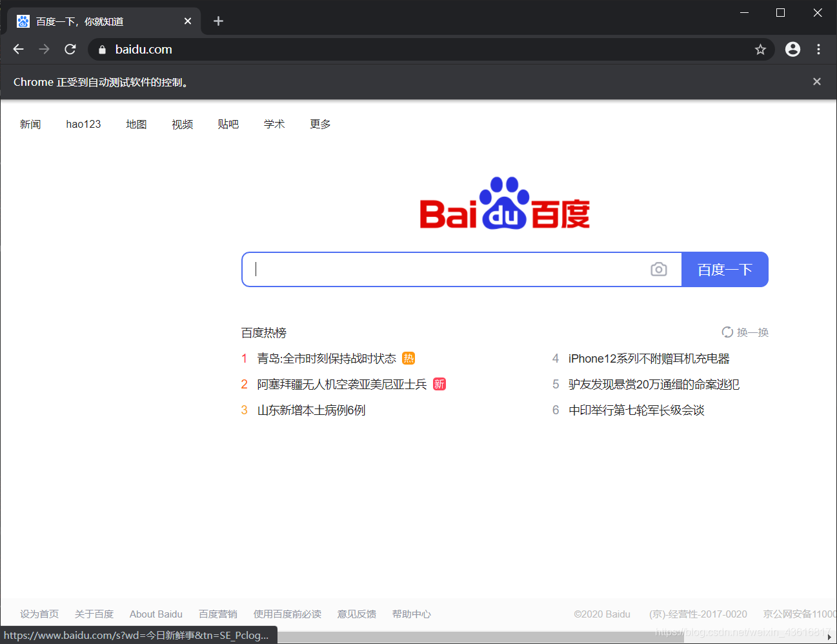Reload the Baidu page

tap(70, 49)
